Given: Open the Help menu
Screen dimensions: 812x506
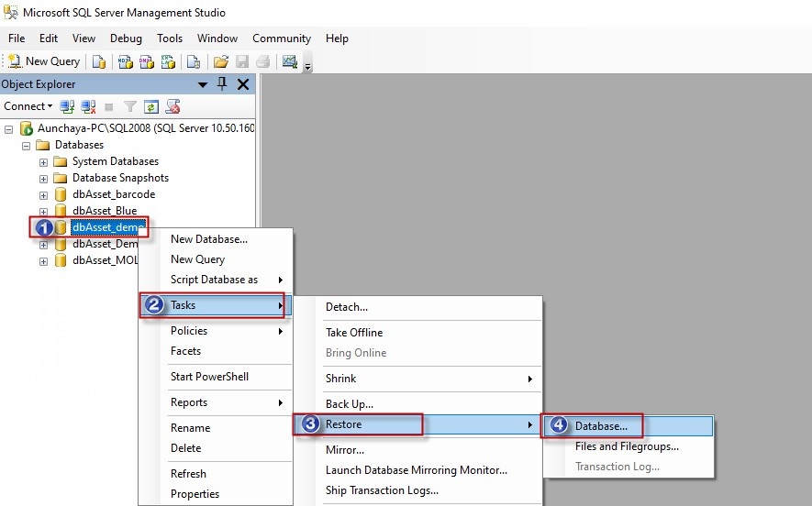Looking at the screenshot, I should click(x=337, y=38).
